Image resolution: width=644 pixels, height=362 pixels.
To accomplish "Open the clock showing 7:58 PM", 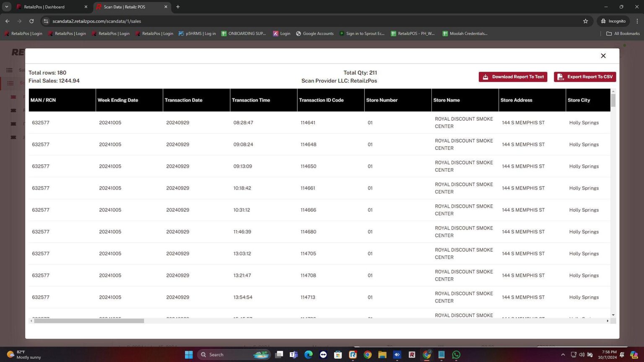I will [608, 355].
